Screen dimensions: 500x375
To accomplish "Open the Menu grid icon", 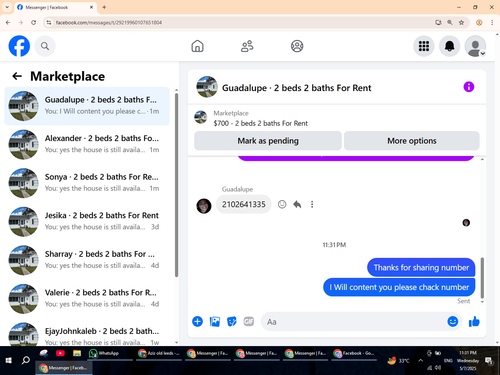I will point(424,46).
